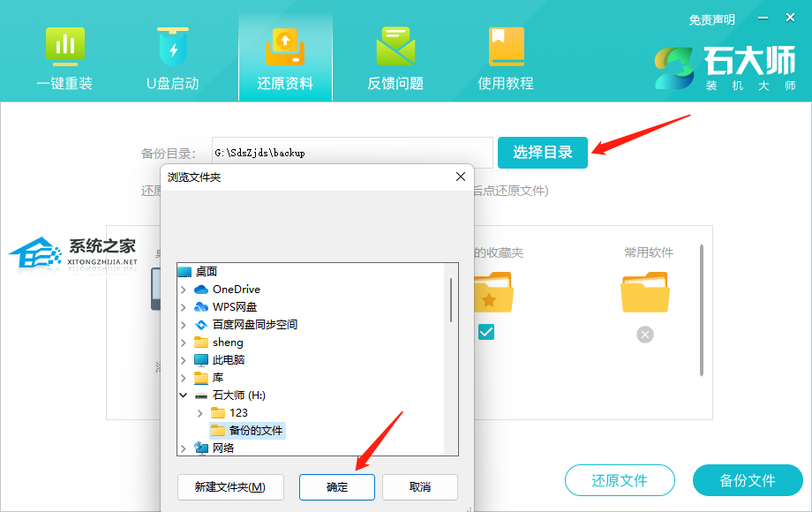
Task: Expand the WPS网盘 tree node
Action: coord(184,307)
